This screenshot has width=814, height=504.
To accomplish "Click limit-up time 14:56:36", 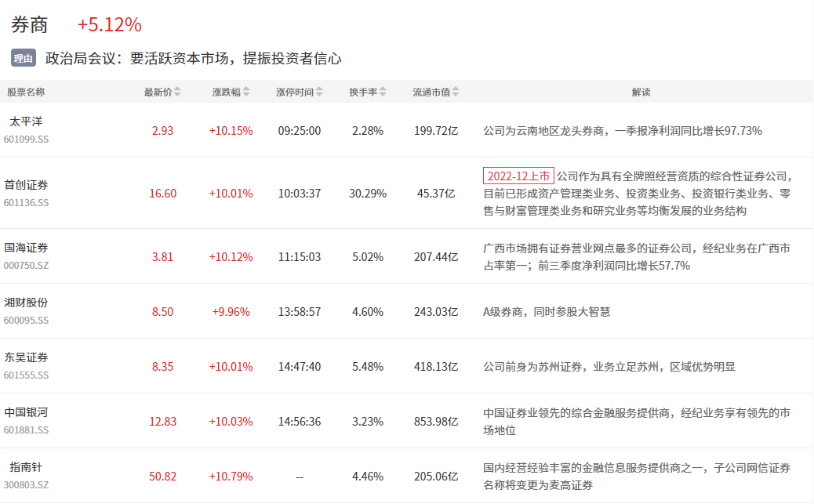I will point(300,422).
